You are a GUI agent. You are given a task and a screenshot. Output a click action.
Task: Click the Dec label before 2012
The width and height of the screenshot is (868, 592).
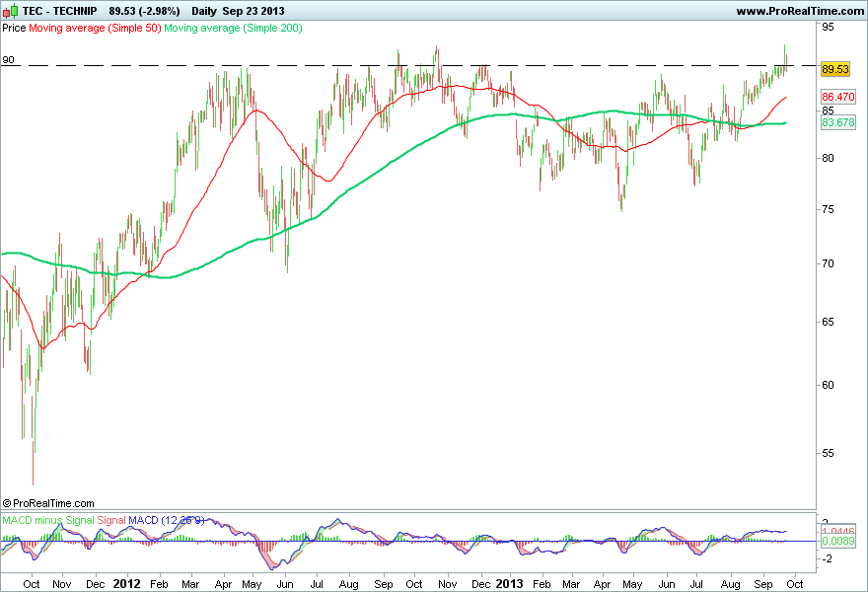(x=96, y=584)
